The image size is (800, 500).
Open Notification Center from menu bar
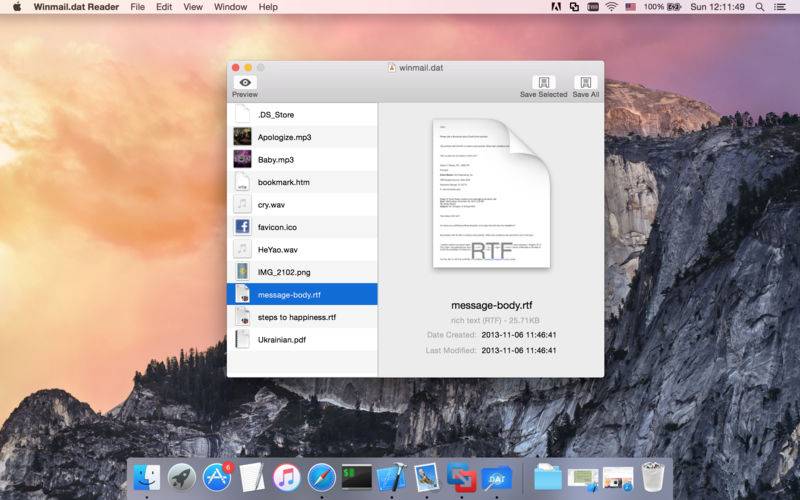pos(783,7)
